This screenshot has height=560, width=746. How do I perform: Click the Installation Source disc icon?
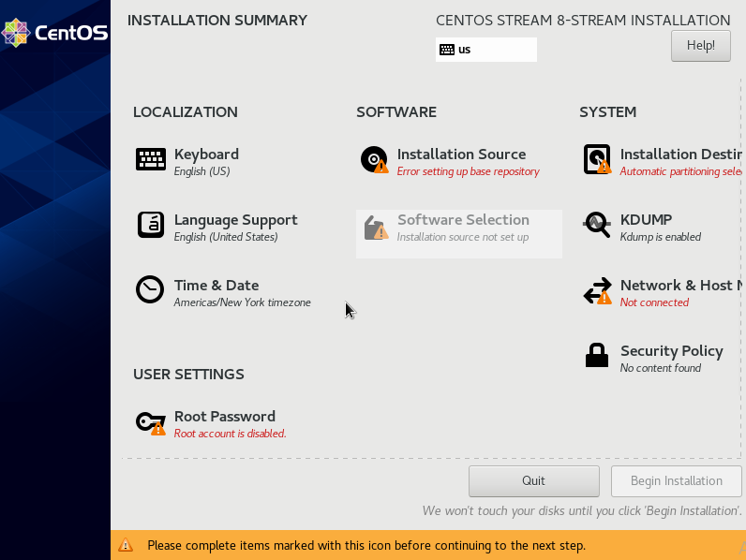[x=375, y=159]
